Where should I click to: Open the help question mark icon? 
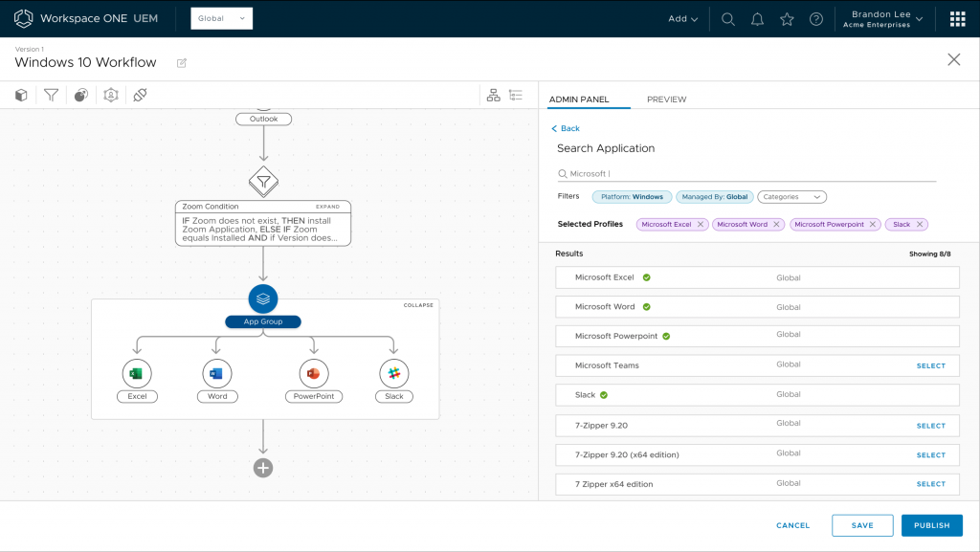coord(816,19)
